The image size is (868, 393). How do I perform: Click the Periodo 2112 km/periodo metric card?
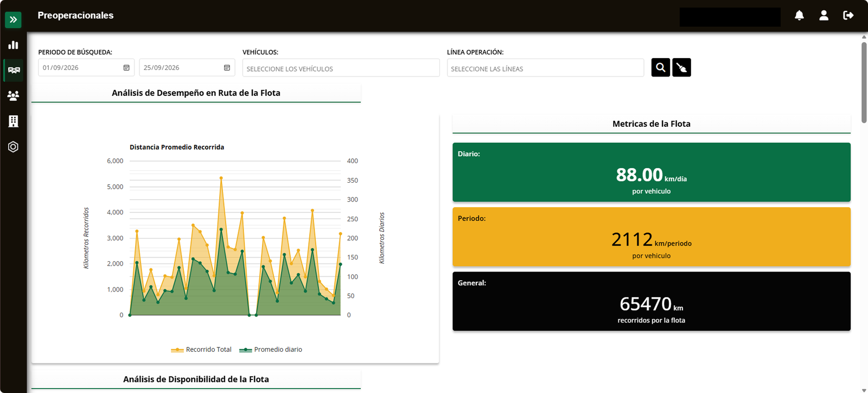pyautogui.click(x=652, y=237)
